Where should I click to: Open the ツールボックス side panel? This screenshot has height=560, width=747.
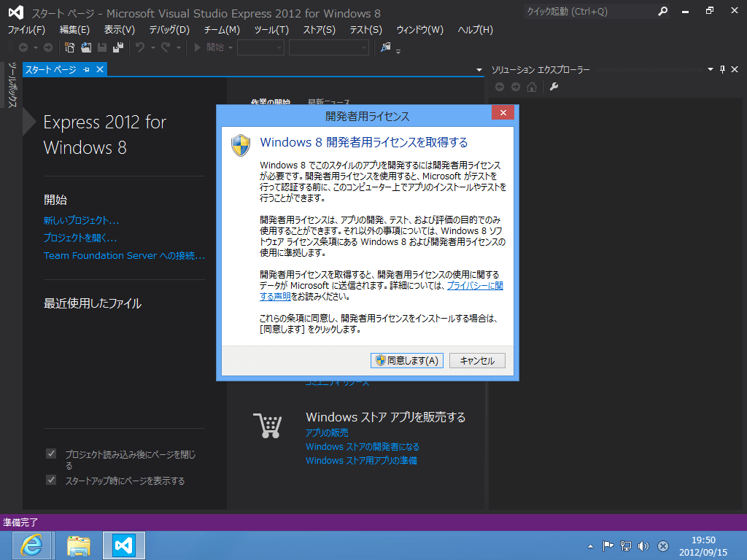[x=12, y=85]
